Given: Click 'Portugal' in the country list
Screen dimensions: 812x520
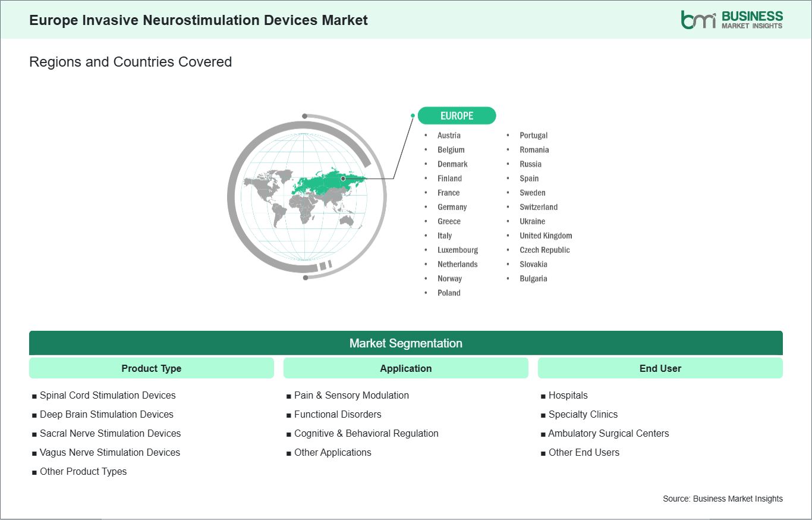Looking at the screenshot, I should click(533, 136).
